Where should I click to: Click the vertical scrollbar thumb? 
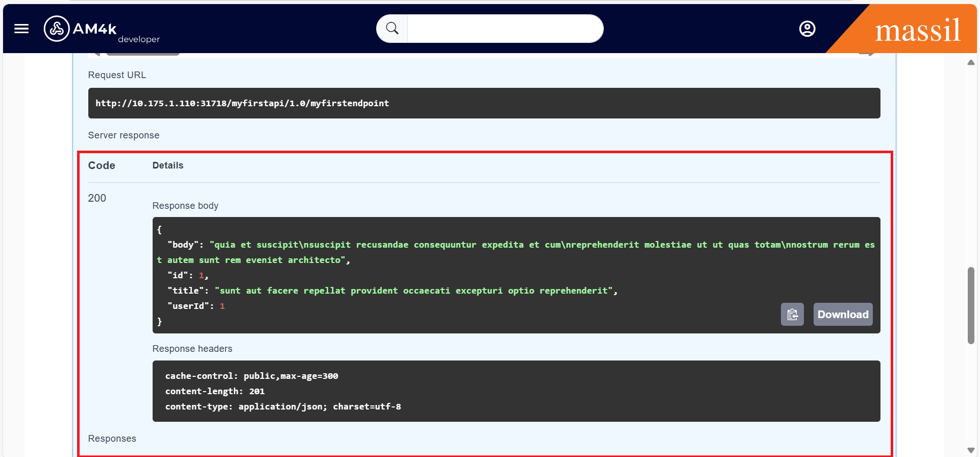tap(971, 305)
